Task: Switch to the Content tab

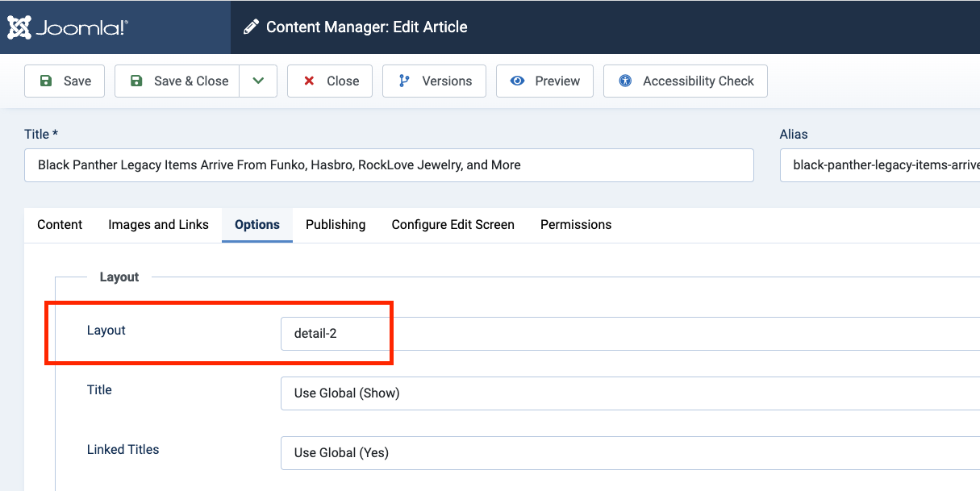Action: tap(60, 225)
